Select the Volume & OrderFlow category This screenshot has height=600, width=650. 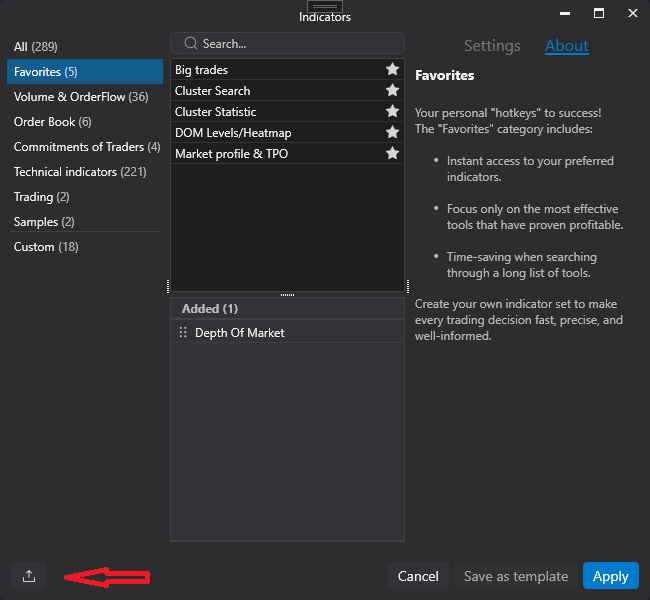click(x=81, y=97)
